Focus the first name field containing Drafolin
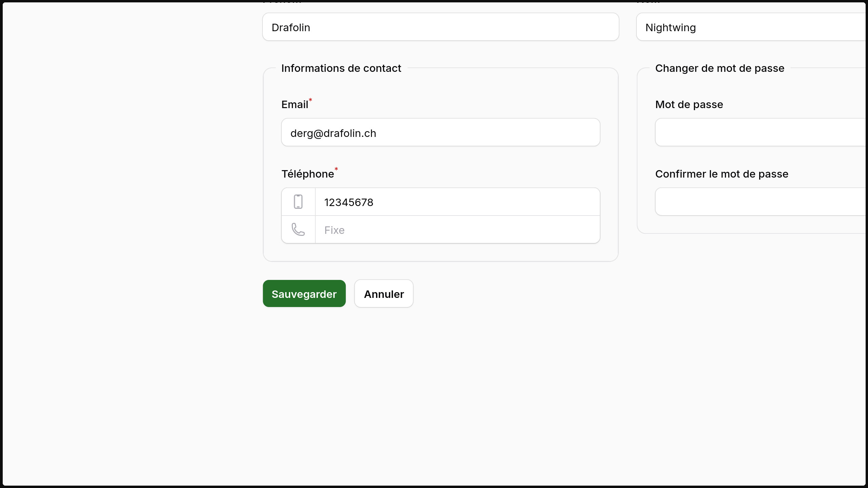Screen dimensions: 868x488 click(440, 27)
